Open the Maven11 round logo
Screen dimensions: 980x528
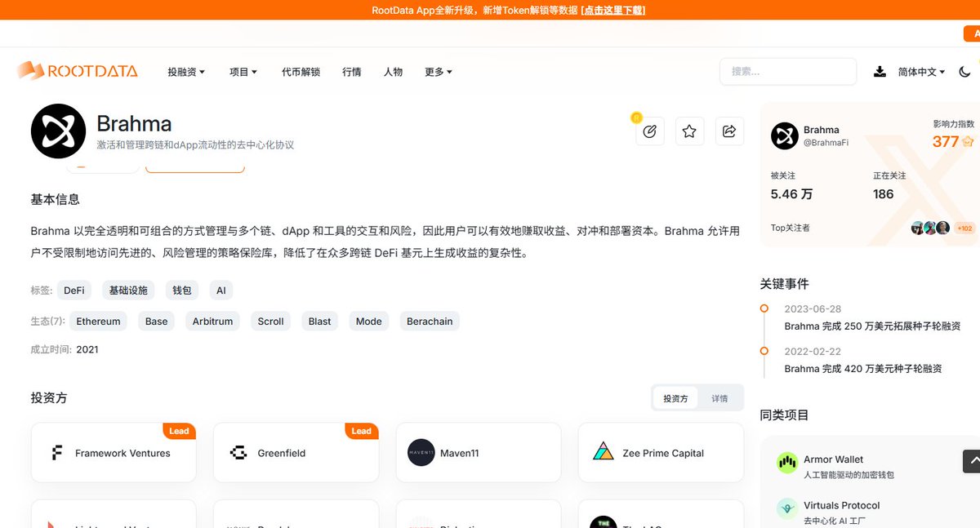[421, 453]
